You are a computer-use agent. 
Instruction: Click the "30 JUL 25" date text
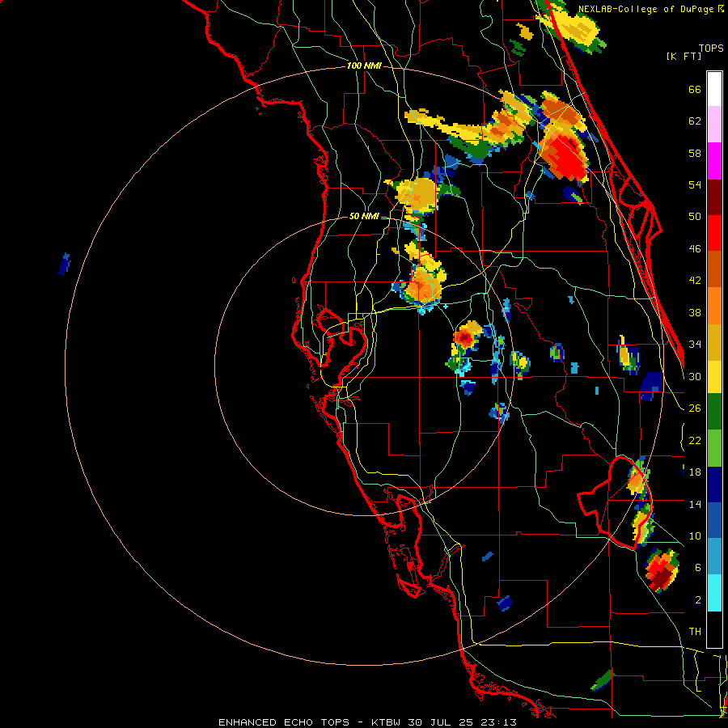pyautogui.click(x=441, y=722)
